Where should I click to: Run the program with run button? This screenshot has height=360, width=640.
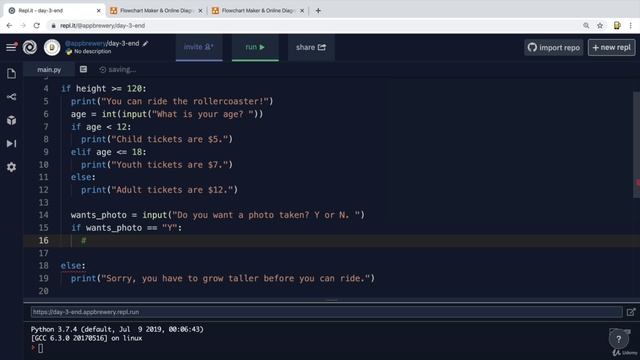255,47
